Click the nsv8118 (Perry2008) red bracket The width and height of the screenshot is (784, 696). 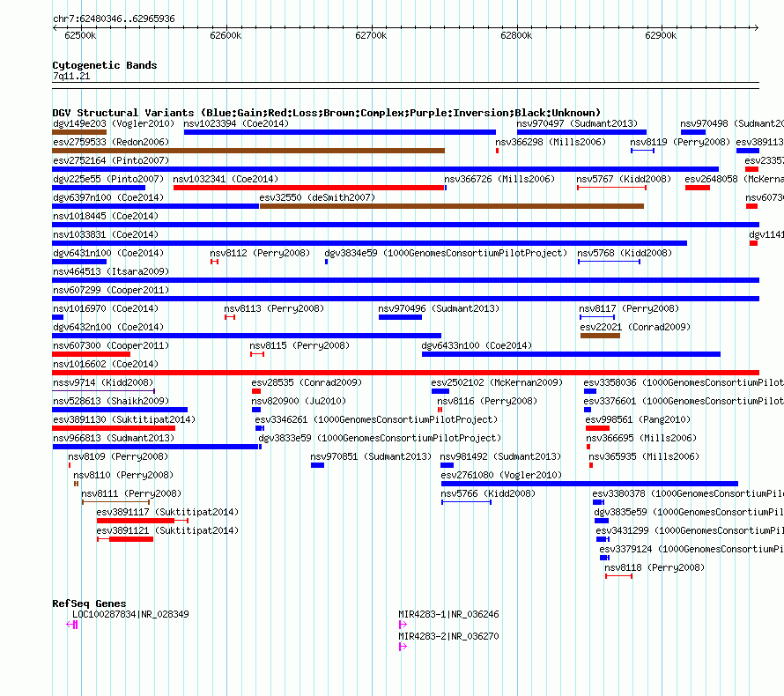pyautogui.click(x=619, y=576)
